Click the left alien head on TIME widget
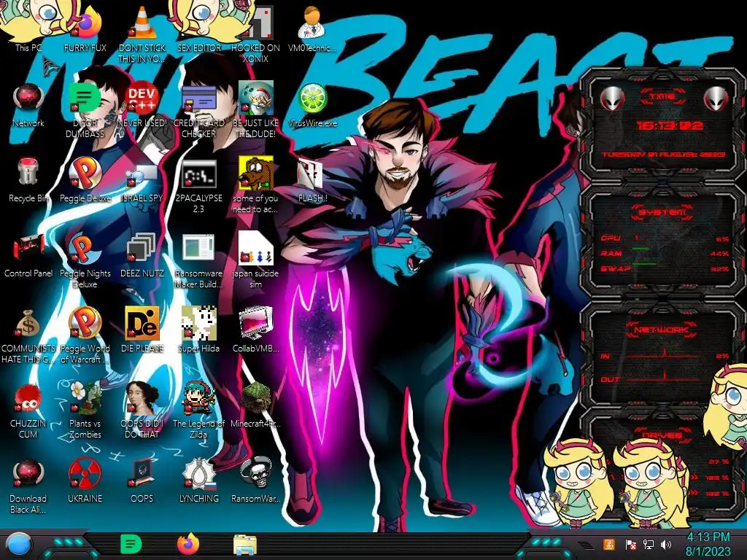This screenshot has width=747, height=560. point(612,99)
